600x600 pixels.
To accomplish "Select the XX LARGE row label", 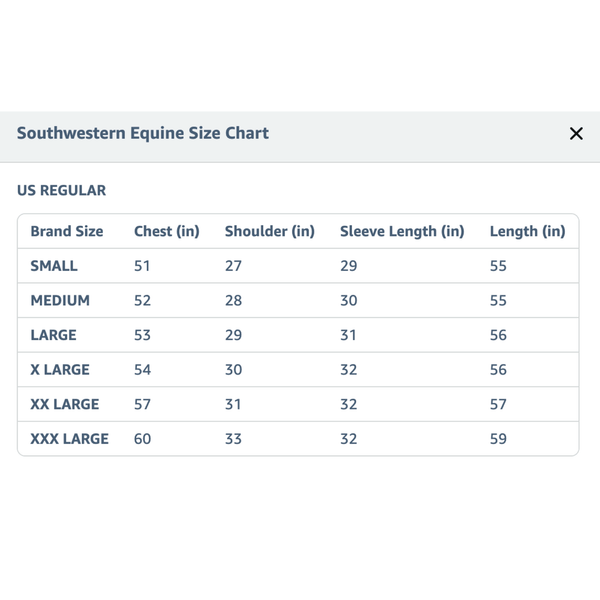I will [x=65, y=404].
